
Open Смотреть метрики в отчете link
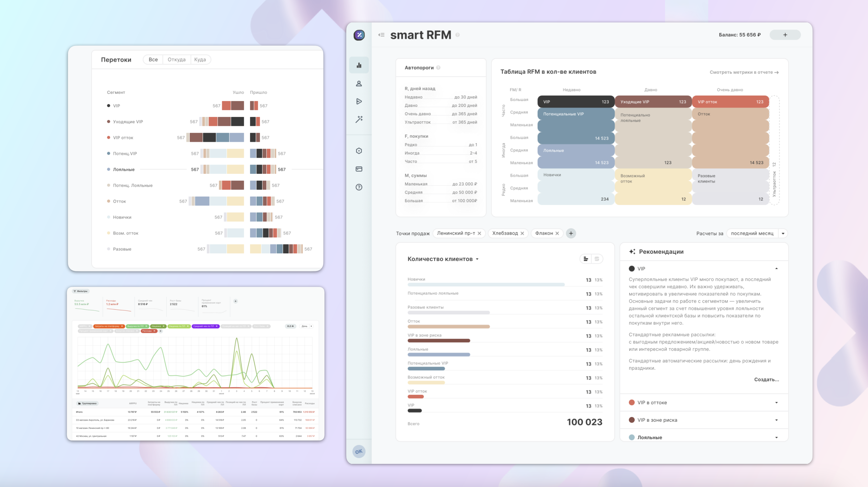744,72
